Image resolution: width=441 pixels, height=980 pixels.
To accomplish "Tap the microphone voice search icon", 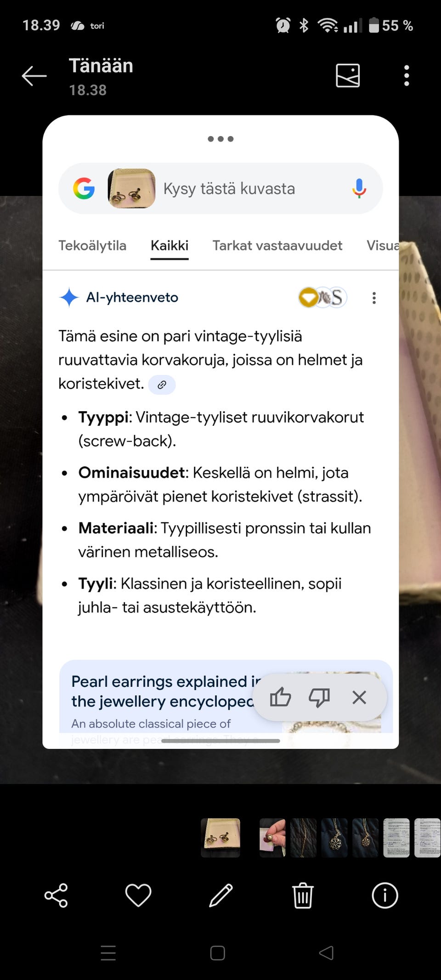I will (x=359, y=188).
